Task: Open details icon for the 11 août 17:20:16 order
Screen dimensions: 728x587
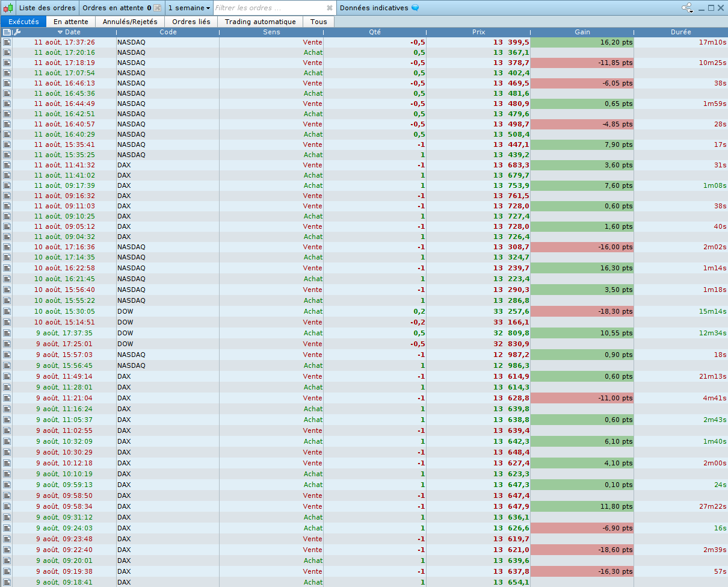Action: [7, 52]
